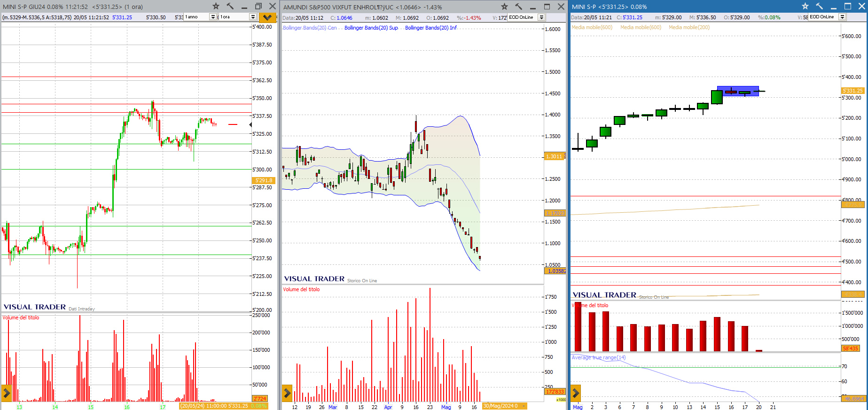
Task: Click orange 172'833 volume tag in AMUNDI chart
Action: point(555,392)
